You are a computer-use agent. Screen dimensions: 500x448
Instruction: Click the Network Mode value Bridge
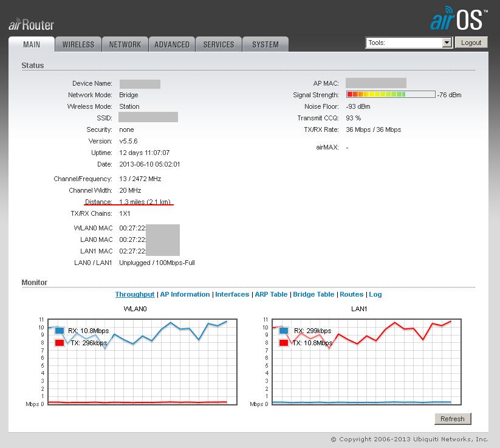[129, 95]
